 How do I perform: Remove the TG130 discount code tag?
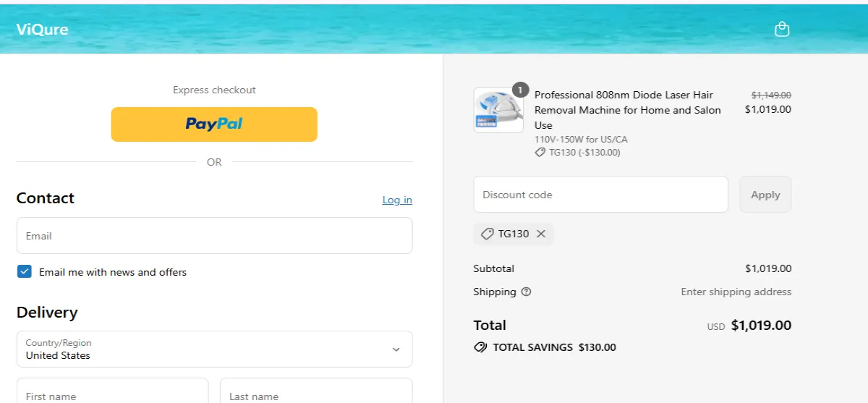pyautogui.click(x=541, y=234)
